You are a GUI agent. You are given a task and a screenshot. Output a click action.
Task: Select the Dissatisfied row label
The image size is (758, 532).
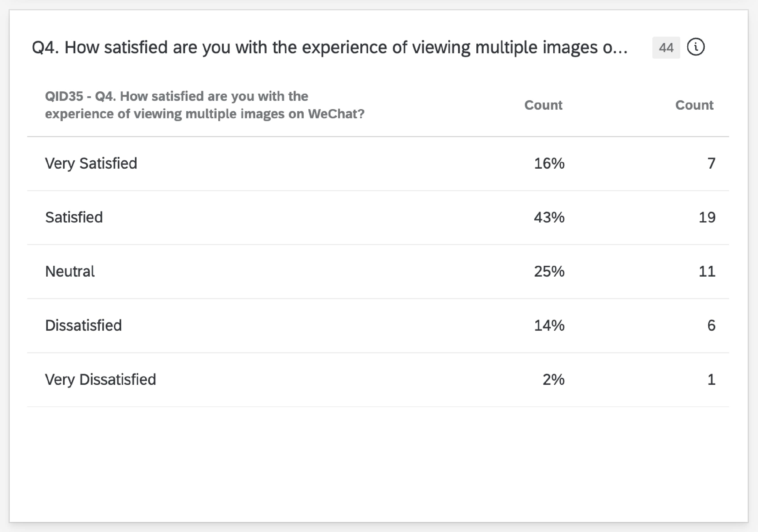84,325
